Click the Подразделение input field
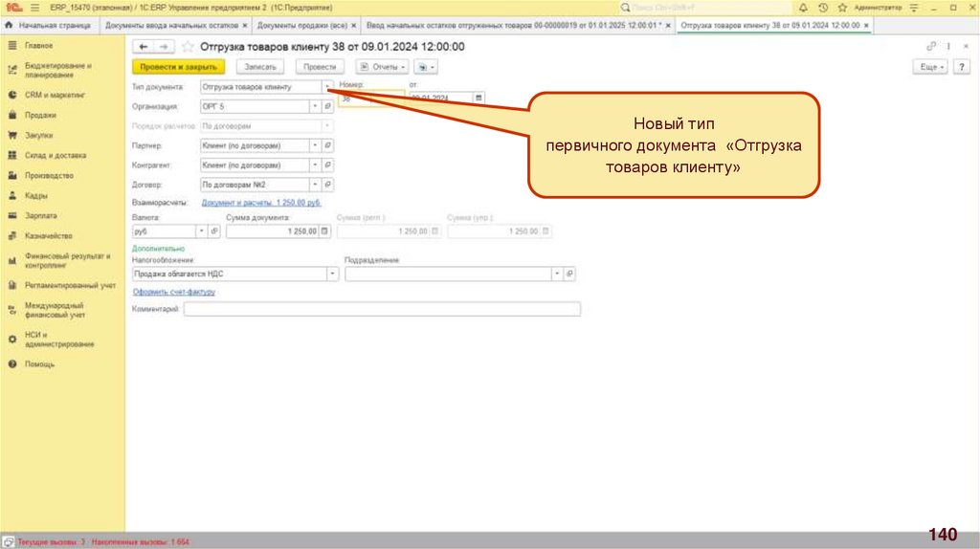 tap(448, 274)
